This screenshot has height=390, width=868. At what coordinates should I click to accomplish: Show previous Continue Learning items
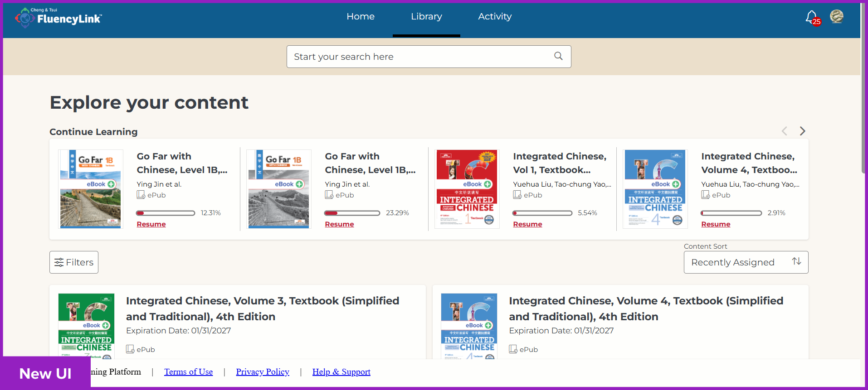pyautogui.click(x=784, y=131)
